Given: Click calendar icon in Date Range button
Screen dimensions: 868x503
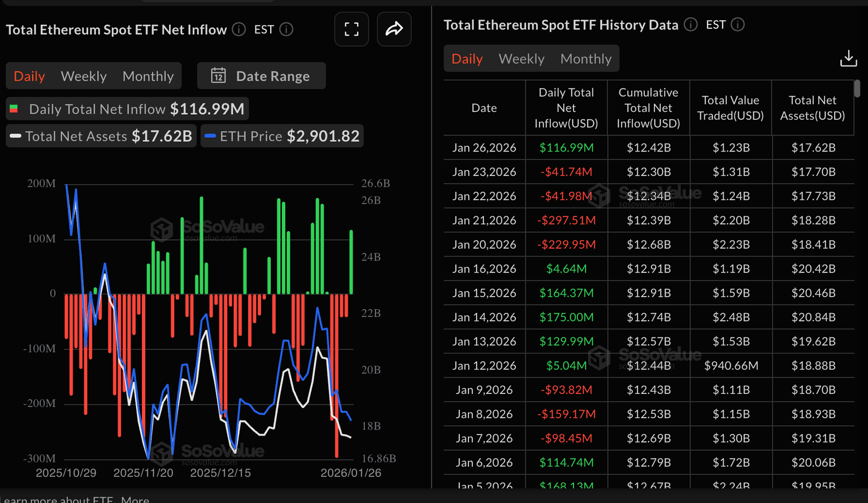Looking at the screenshot, I should (x=219, y=76).
